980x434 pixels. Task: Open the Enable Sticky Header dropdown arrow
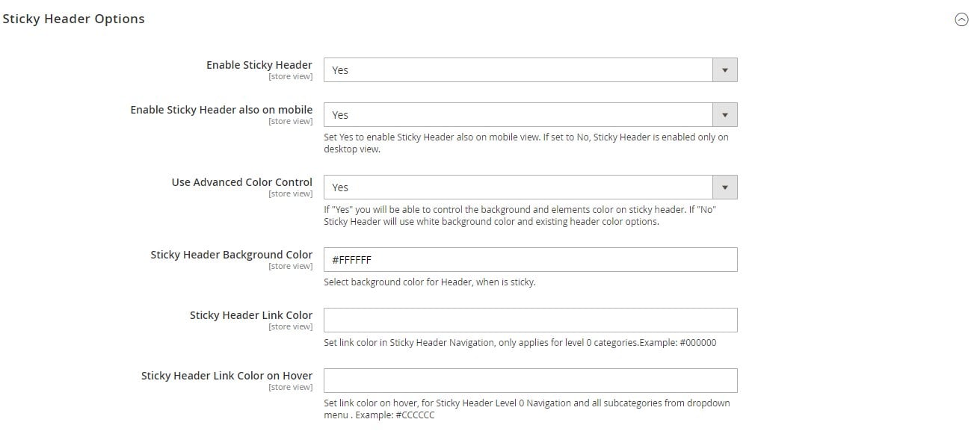click(x=724, y=70)
